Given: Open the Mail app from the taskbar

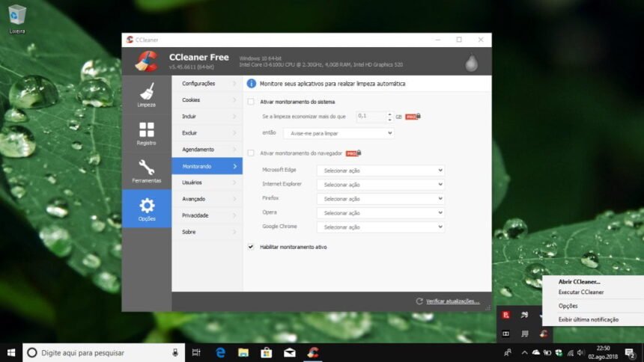Looking at the screenshot, I should (x=290, y=352).
